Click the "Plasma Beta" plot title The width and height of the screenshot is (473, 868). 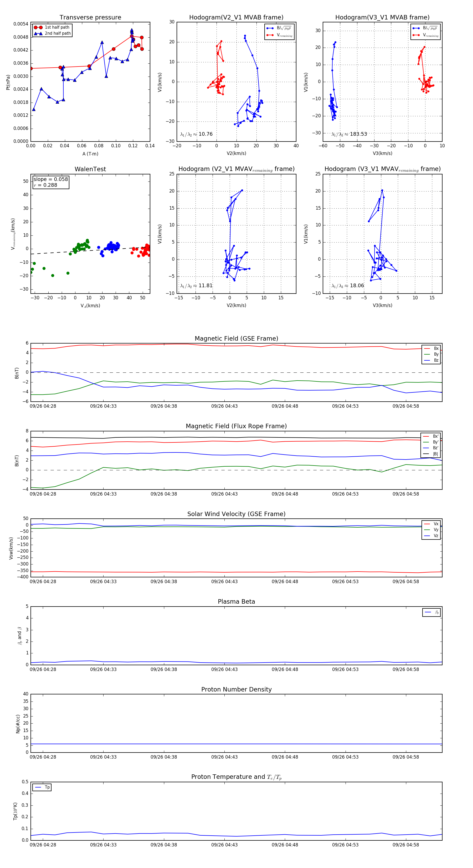pyautogui.click(x=236, y=602)
